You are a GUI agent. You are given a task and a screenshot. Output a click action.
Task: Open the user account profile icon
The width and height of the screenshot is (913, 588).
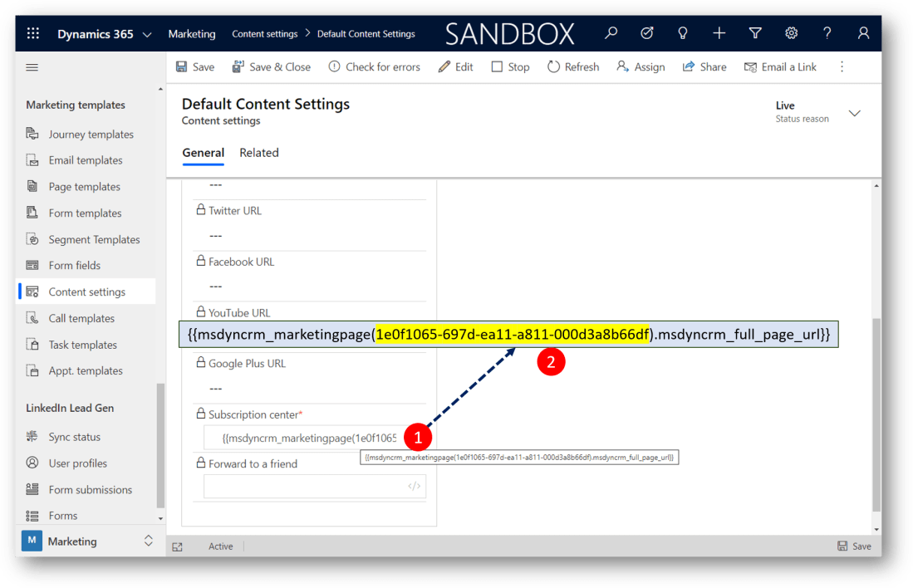(864, 34)
